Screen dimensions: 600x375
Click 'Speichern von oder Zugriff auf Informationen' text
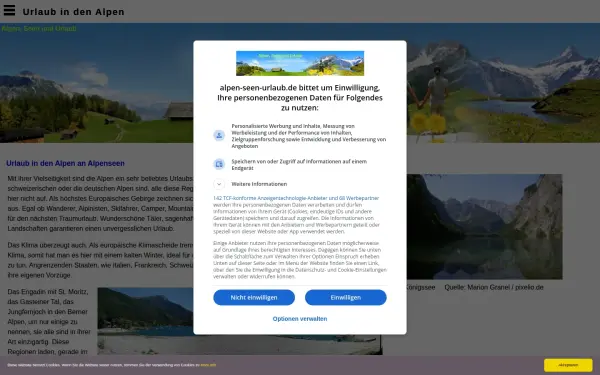click(299, 165)
